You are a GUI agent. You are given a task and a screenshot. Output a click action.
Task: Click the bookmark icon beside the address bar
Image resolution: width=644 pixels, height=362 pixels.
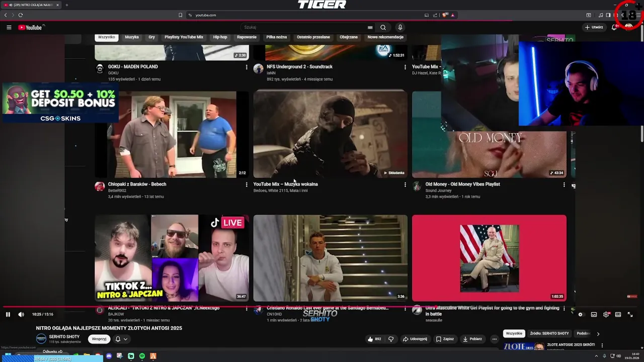(x=180, y=15)
